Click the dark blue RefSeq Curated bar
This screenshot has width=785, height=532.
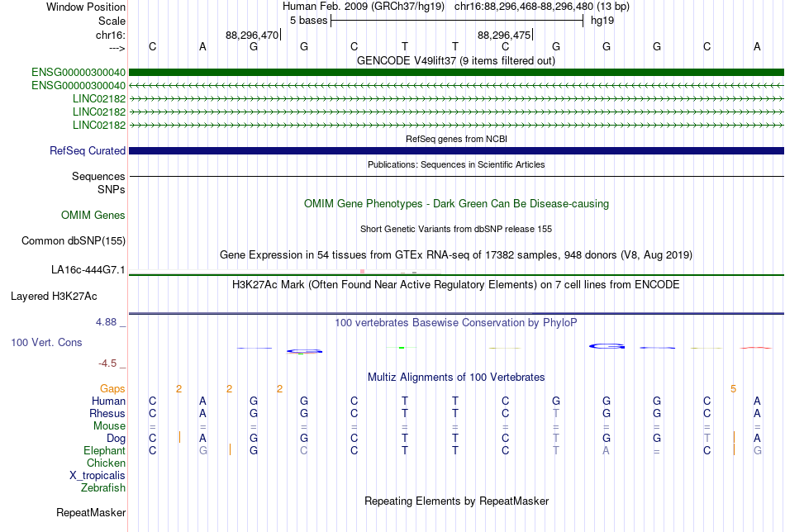456,150
